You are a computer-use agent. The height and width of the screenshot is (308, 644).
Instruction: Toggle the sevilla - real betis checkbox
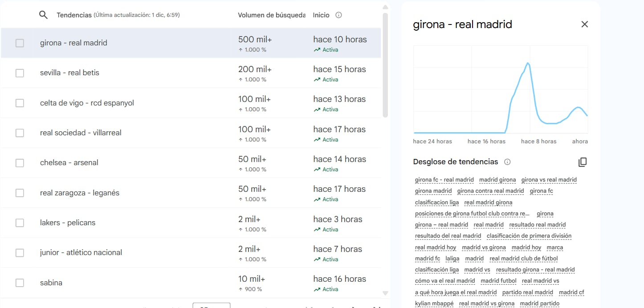coord(20,73)
